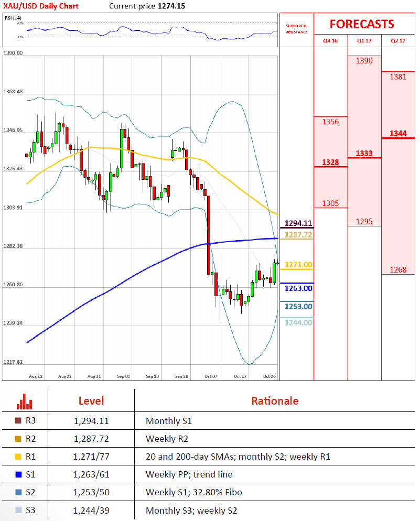
Task: Click the R2 gold color swatch
Action: [18, 439]
